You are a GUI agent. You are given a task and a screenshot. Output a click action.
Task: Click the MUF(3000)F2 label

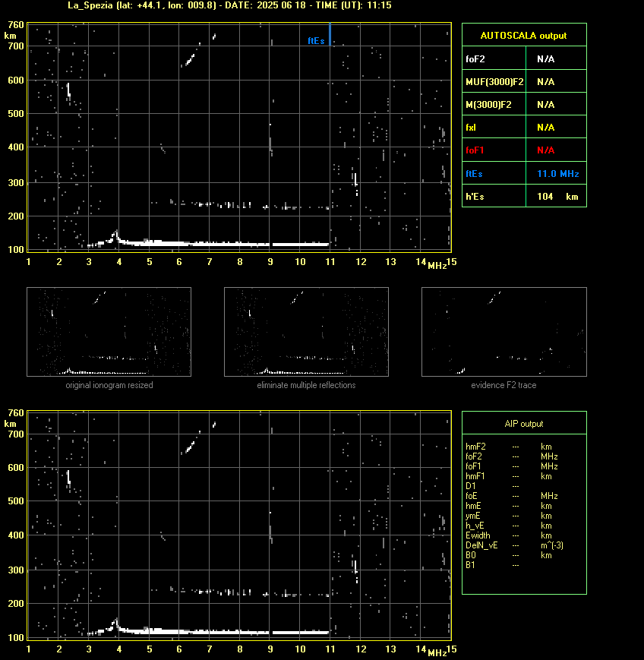point(494,82)
